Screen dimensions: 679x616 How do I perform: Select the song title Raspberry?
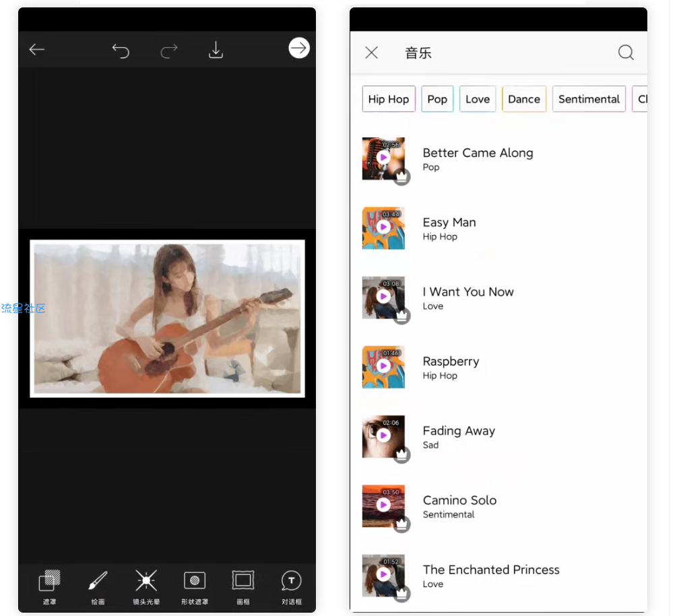[451, 362]
